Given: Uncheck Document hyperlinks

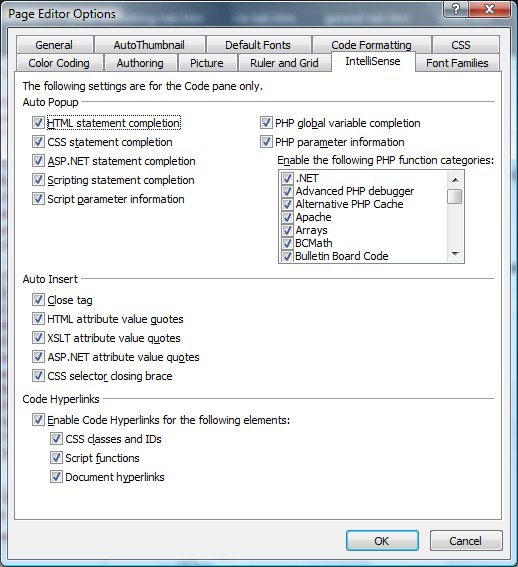Looking at the screenshot, I should (56, 477).
